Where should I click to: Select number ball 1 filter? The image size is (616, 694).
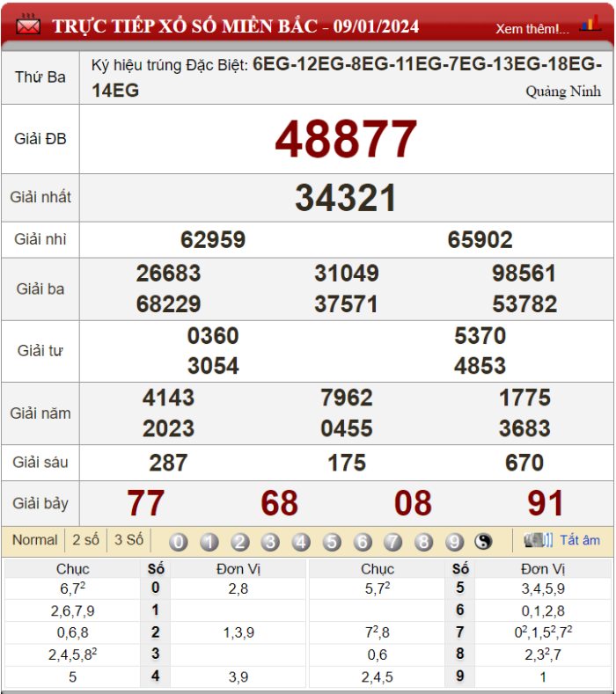pyautogui.click(x=209, y=542)
